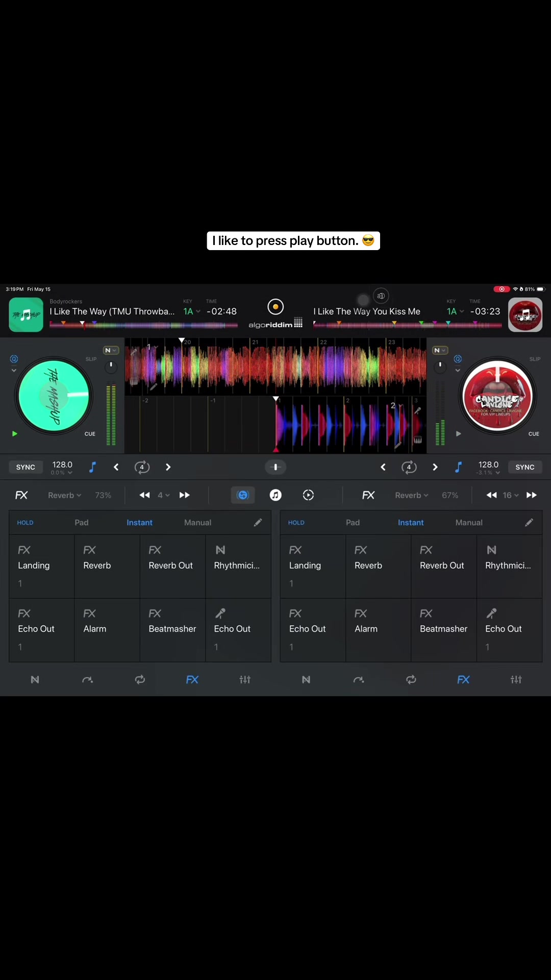Open left deck beat skip size 4 dropdown
The image size is (551, 980).
click(163, 495)
